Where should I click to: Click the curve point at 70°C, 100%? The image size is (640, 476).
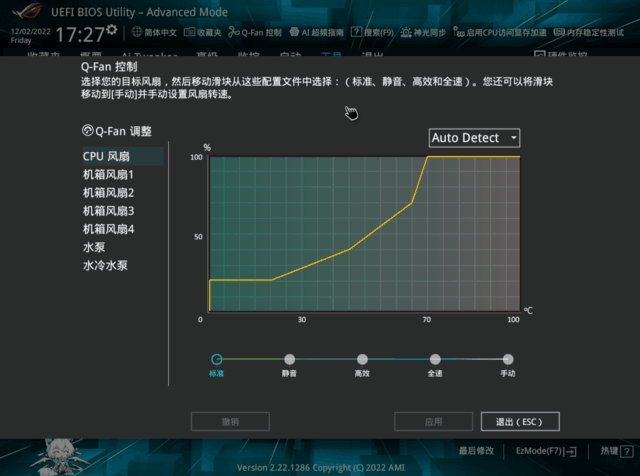(x=428, y=157)
